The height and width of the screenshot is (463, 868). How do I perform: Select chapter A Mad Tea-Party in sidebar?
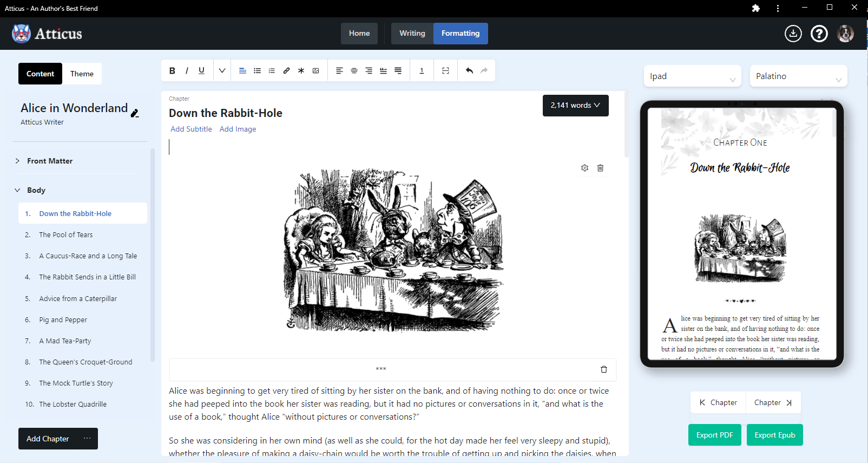65,341
